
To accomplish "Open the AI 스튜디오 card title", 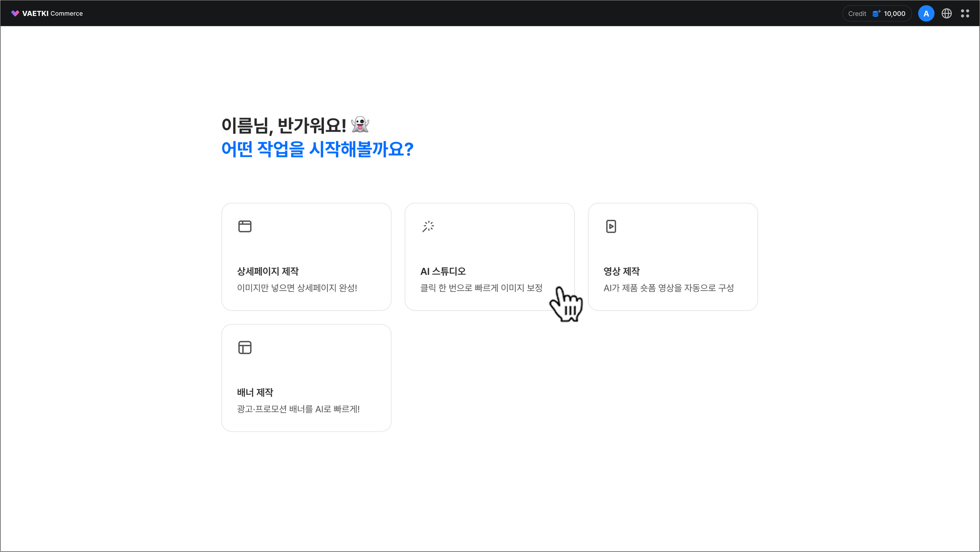I will [x=443, y=271].
